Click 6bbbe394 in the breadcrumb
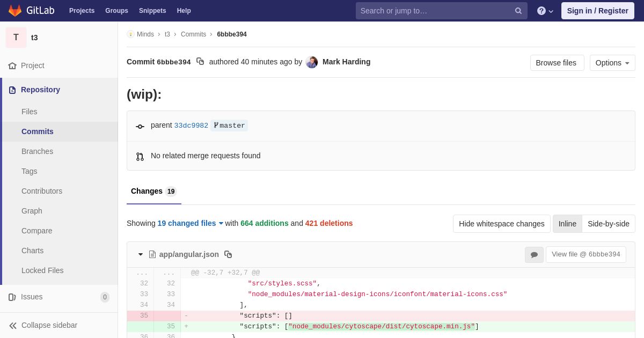Image resolution: width=644 pixels, height=338 pixels. pos(232,34)
